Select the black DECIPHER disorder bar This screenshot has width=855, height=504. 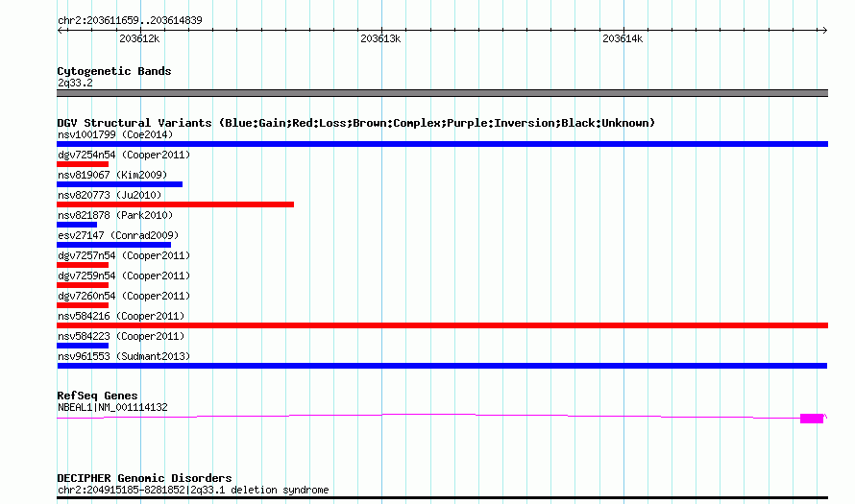pos(442,497)
